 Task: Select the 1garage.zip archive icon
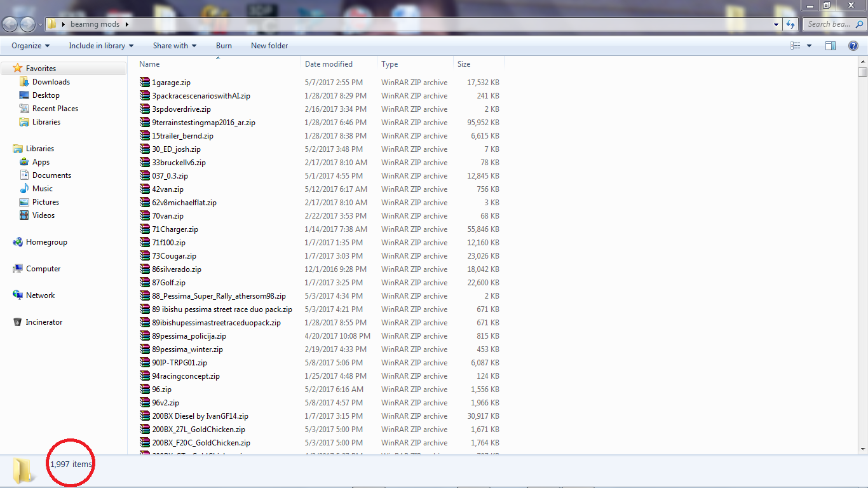coord(145,83)
